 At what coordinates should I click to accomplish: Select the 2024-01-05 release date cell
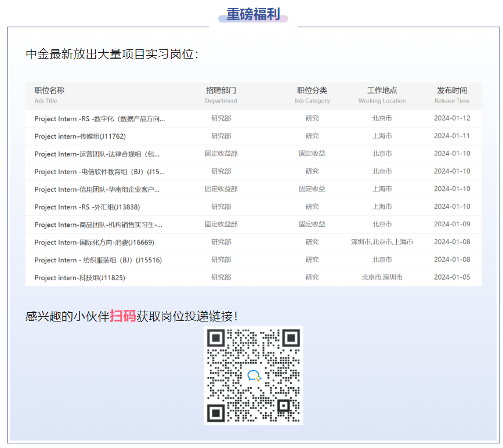(x=452, y=277)
